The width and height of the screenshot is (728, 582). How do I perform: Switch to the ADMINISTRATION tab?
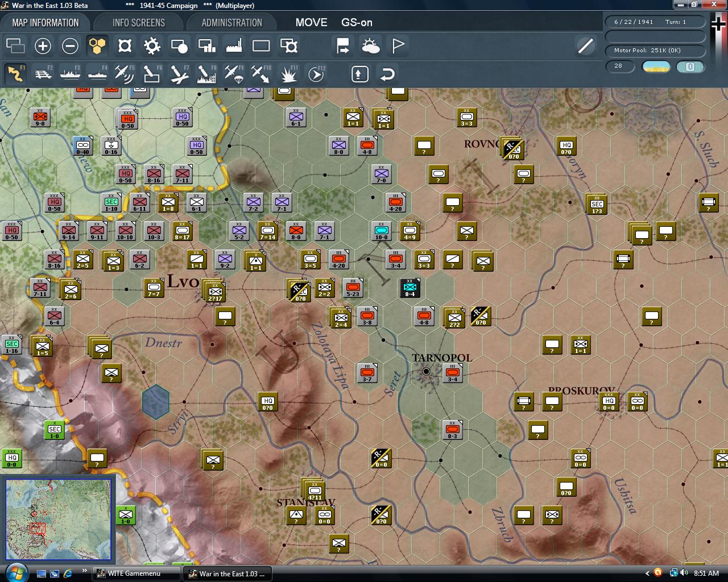click(231, 22)
